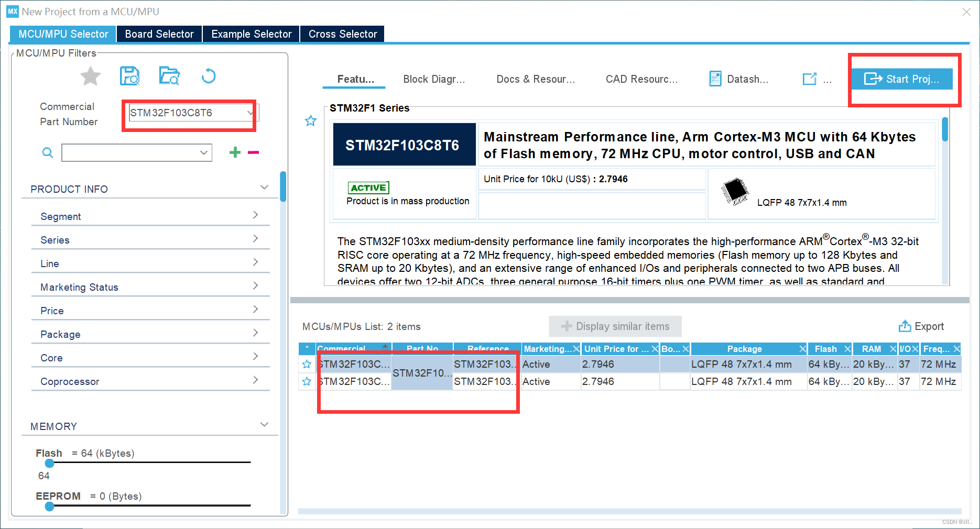The width and height of the screenshot is (980, 529).
Task: Click the Start Project button
Action: (902, 79)
